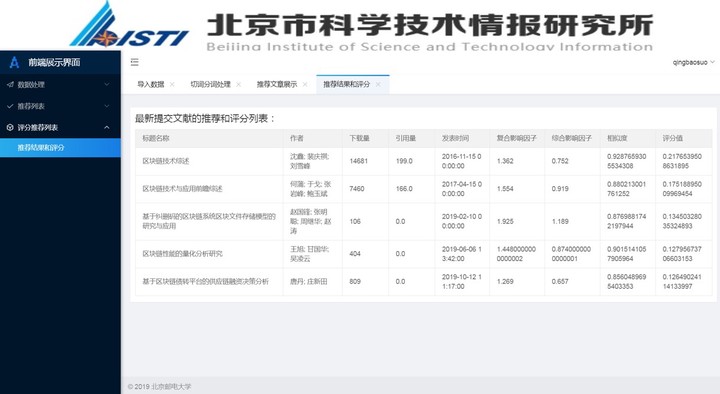Toggle the sidebar collapse hamburger icon
The height and width of the screenshot is (394, 720).
coord(135,62)
